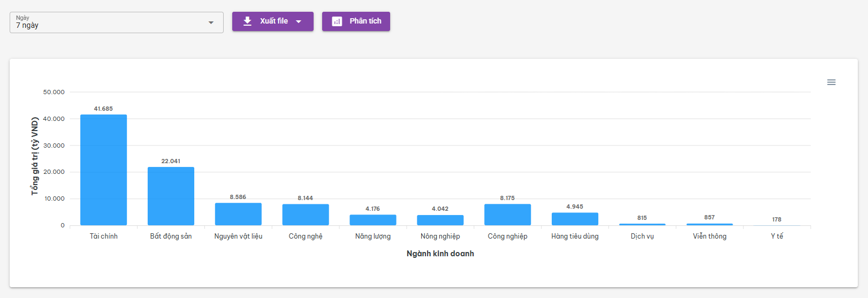Click the Y tế axis label
This screenshot has height=298, width=868.
[x=776, y=236]
